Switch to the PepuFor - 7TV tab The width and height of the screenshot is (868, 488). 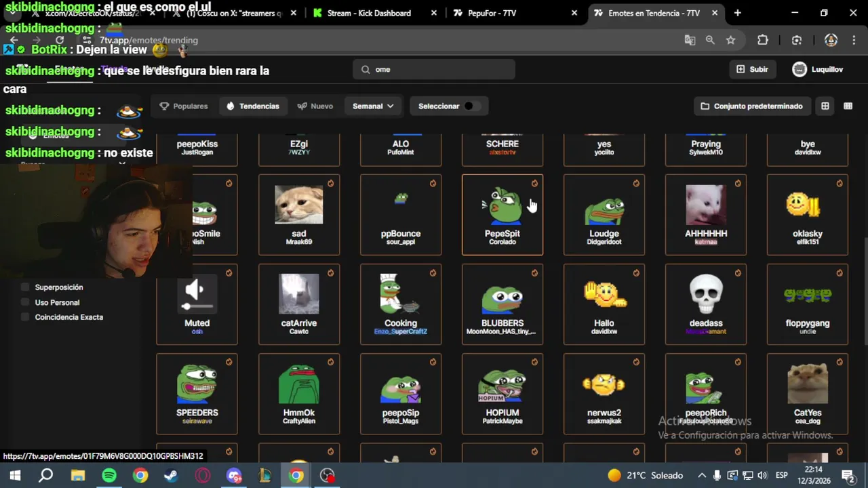pos(516,13)
